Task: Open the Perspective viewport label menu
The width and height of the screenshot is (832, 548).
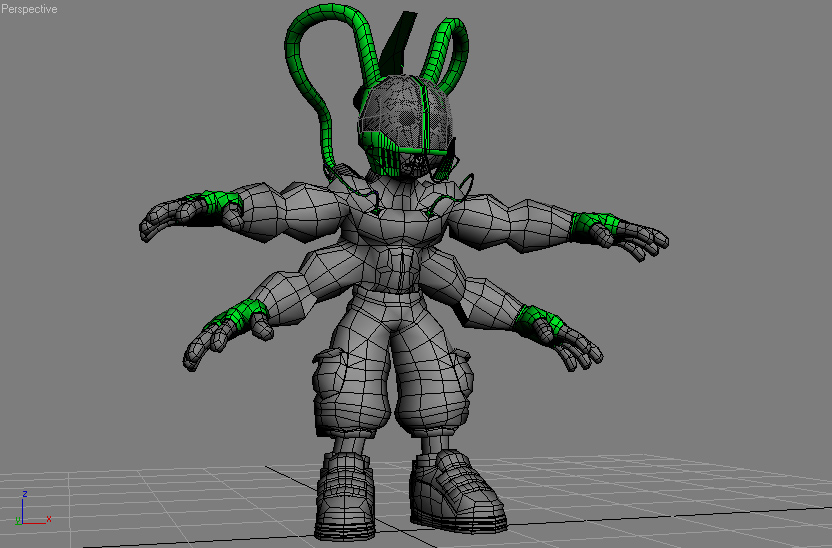Action: tap(29, 9)
